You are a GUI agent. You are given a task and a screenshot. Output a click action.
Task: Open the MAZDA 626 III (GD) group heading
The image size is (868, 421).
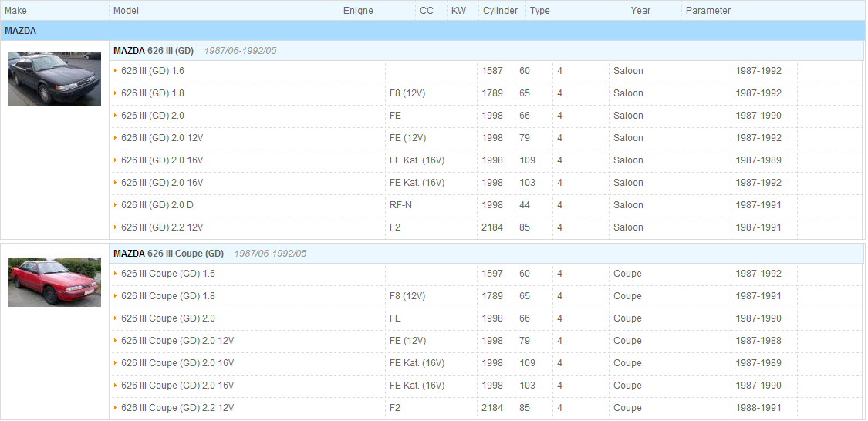(x=154, y=51)
